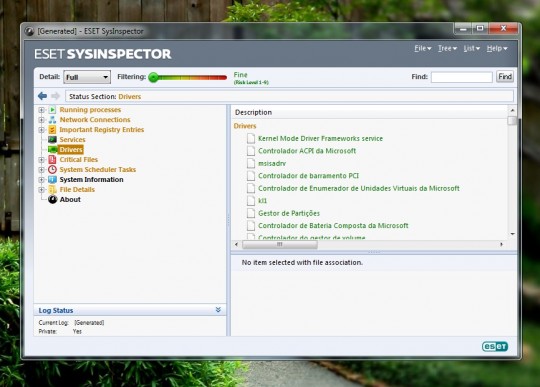The image size is (540, 387).
Task: Click the file icon beside Gestor de Partições
Action: [251, 213]
